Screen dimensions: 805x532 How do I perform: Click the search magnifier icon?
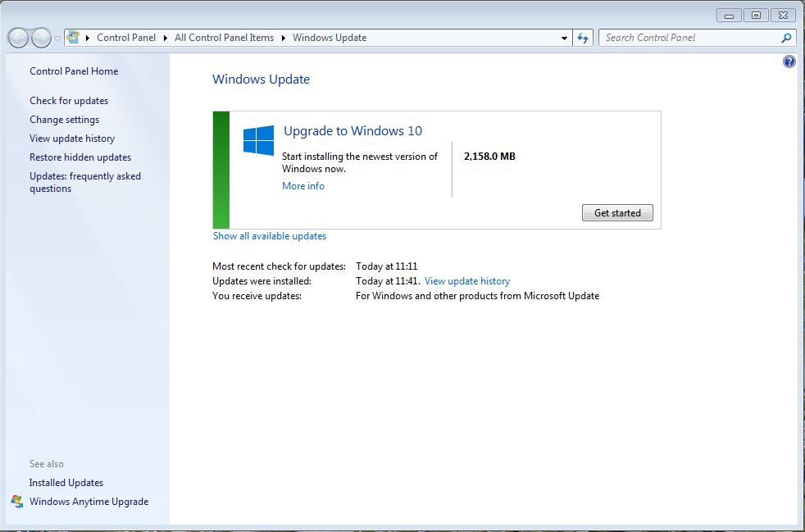click(x=786, y=38)
